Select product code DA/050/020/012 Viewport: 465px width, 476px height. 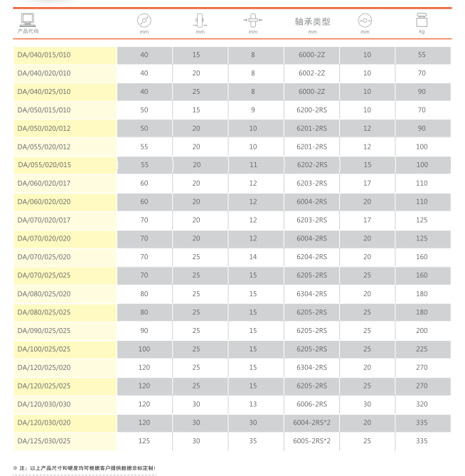[44, 128]
